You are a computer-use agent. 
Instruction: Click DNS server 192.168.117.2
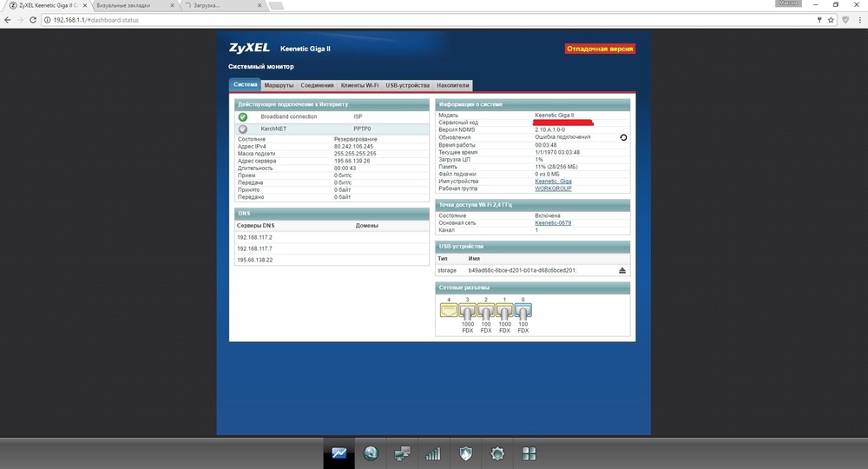point(254,238)
